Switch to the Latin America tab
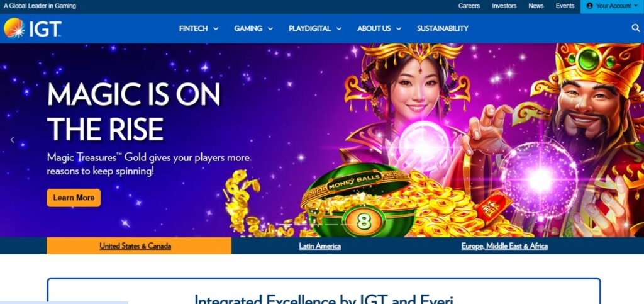The image size is (644, 304). pos(319,246)
